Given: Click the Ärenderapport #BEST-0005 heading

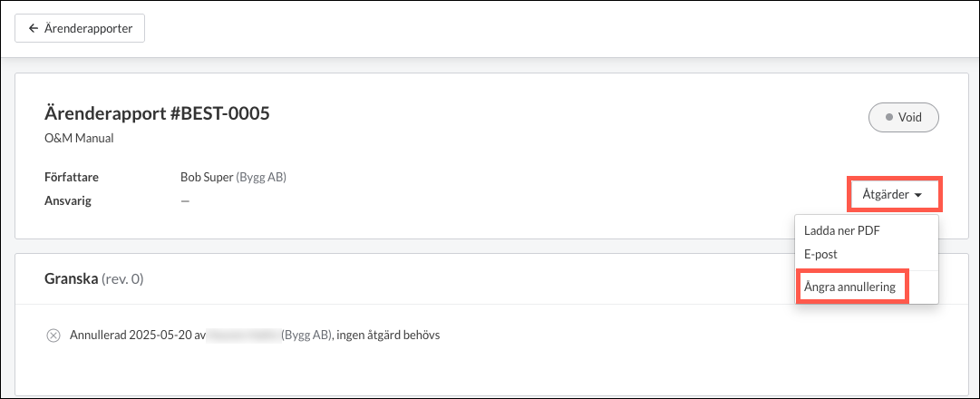Looking at the screenshot, I should [x=157, y=113].
